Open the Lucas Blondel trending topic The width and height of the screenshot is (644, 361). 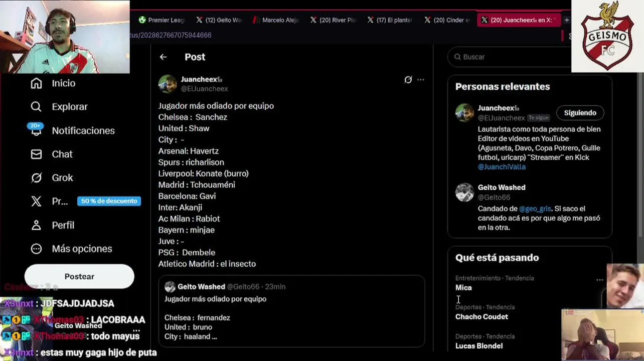point(479,346)
